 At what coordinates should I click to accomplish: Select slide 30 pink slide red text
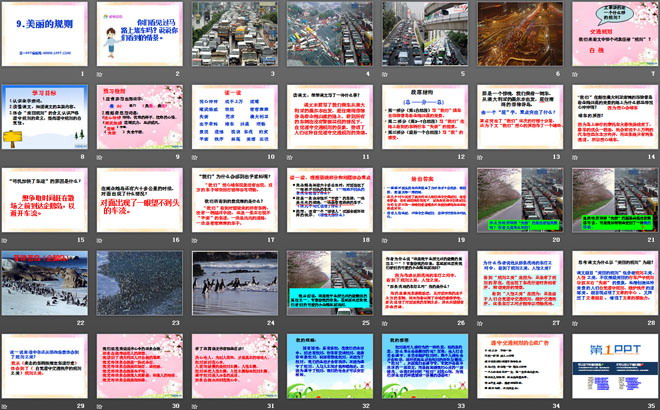click(140, 365)
